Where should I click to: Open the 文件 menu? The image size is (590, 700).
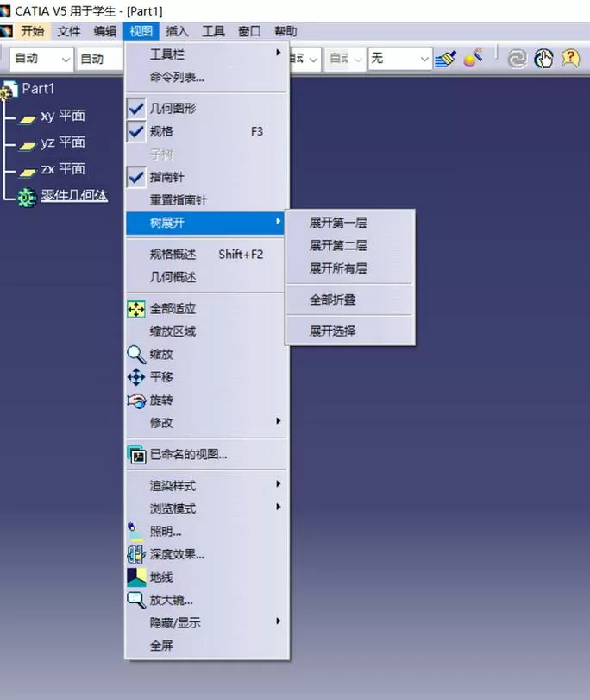pyautogui.click(x=69, y=31)
